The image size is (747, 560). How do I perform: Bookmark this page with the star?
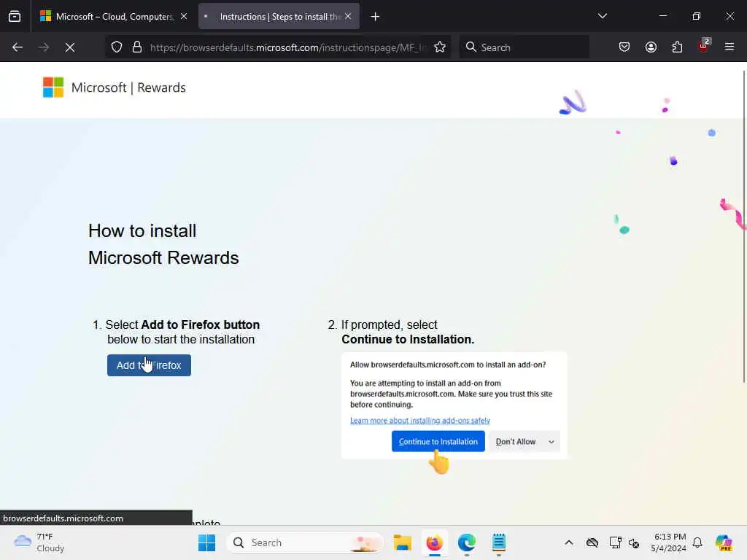click(440, 47)
